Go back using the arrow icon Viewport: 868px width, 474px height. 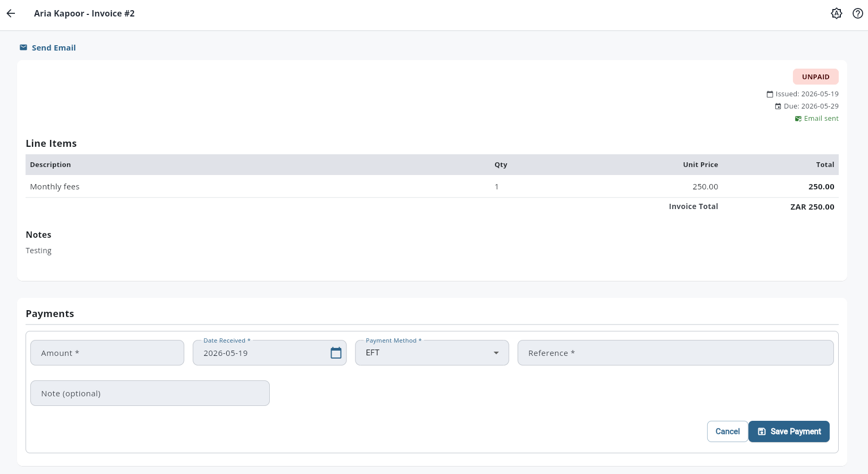click(x=11, y=13)
